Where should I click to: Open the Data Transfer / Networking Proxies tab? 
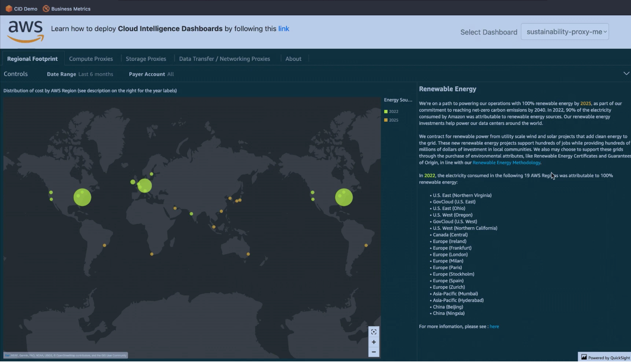(224, 59)
